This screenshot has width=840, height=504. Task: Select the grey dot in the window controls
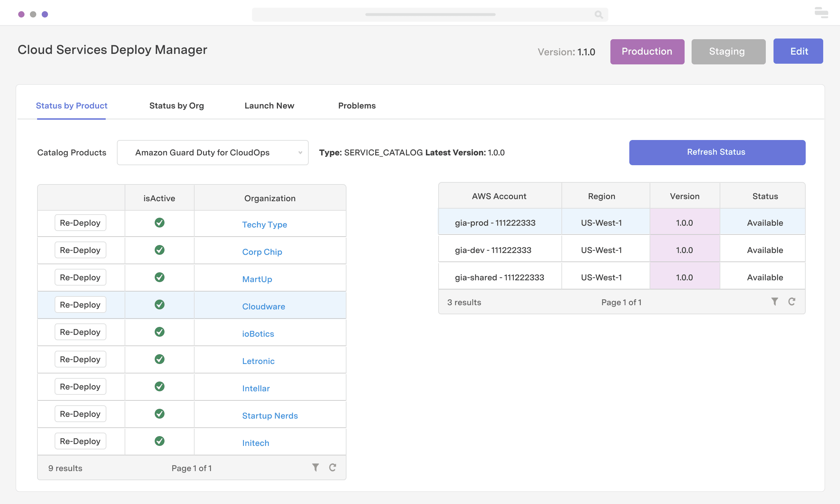(x=33, y=14)
